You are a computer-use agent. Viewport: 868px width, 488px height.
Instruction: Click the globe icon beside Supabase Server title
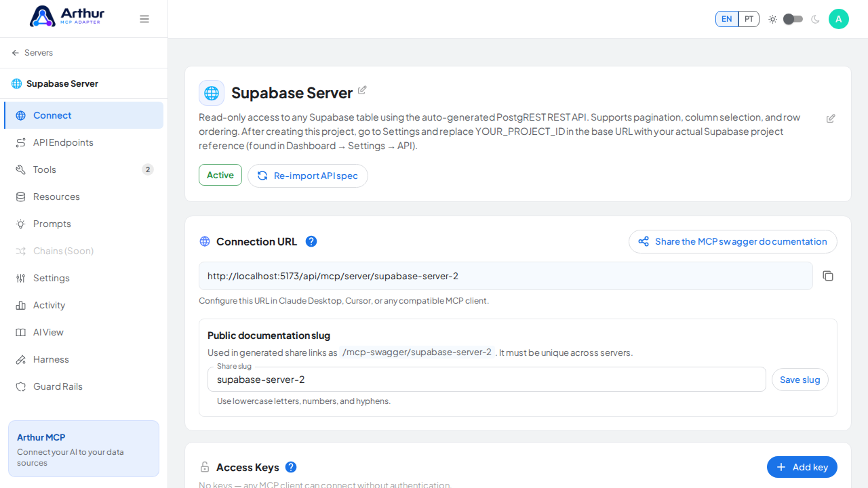click(212, 93)
